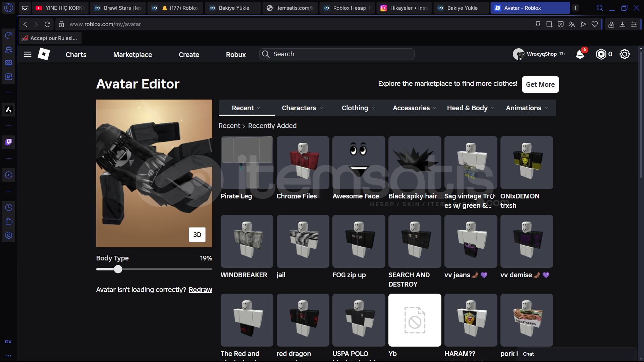Switch to the Hikayeler Instagram tab

pos(404,8)
